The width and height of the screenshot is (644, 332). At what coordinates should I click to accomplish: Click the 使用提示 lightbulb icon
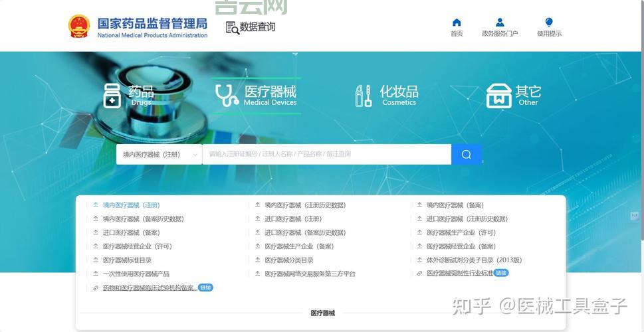click(x=549, y=22)
